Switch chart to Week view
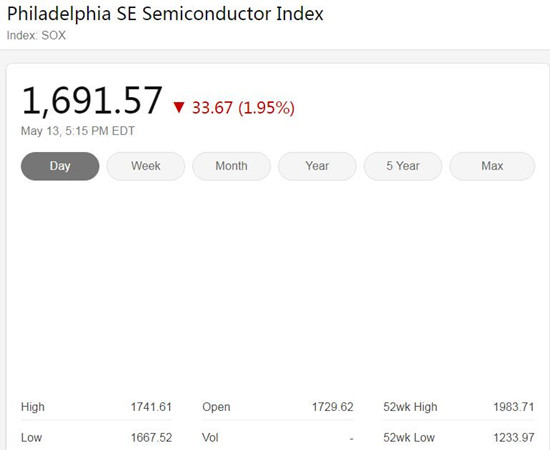This screenshot has width=550, height=450. [x=146, y=166]
